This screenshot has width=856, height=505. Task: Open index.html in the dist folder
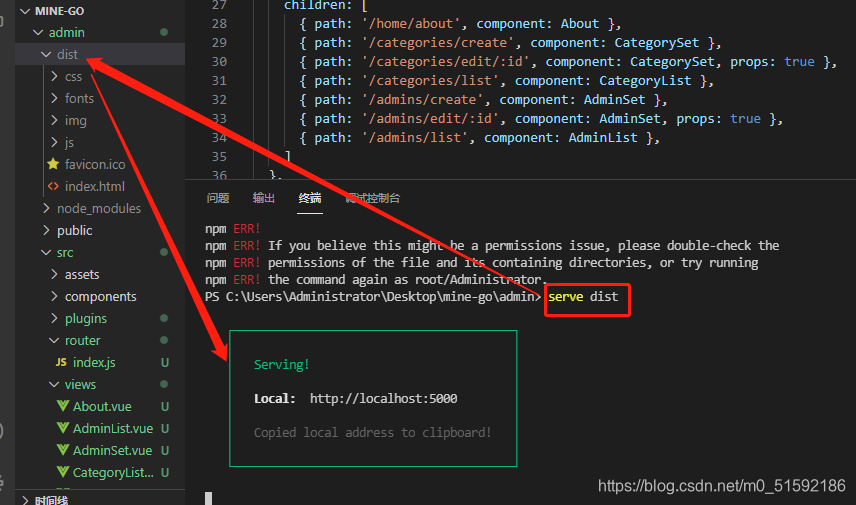94,186
